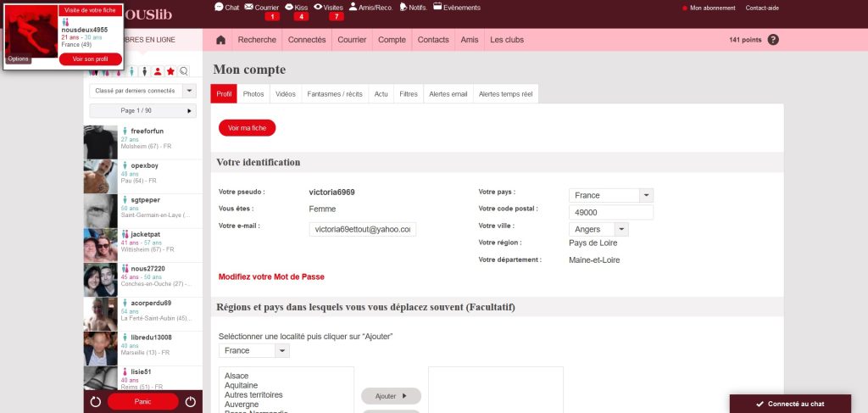Image resolution: width=868 pixels, height=413 pixels.
Task: Open the 'Classé par derniers connectés' dropdown
Action: coord(142,90)
